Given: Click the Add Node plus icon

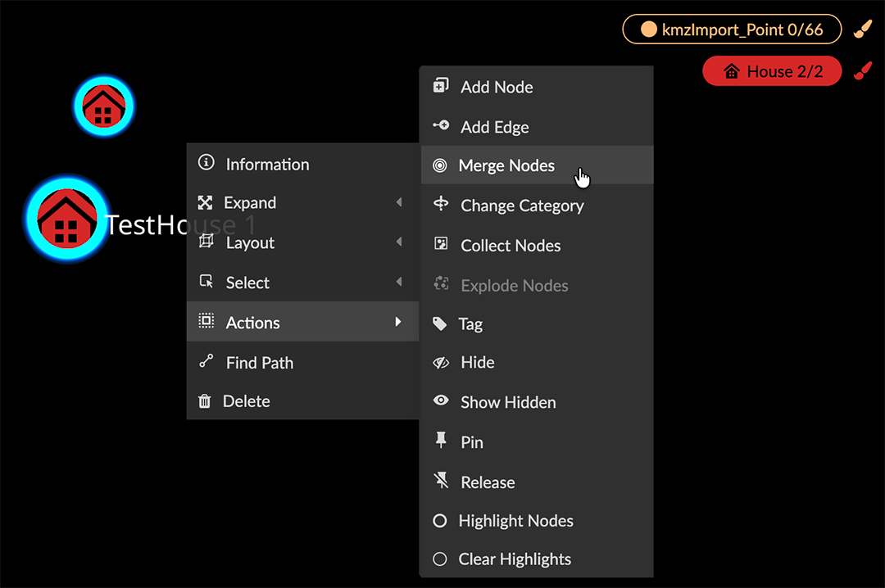Looking at the screenshot, I should [x=441, y=86].
